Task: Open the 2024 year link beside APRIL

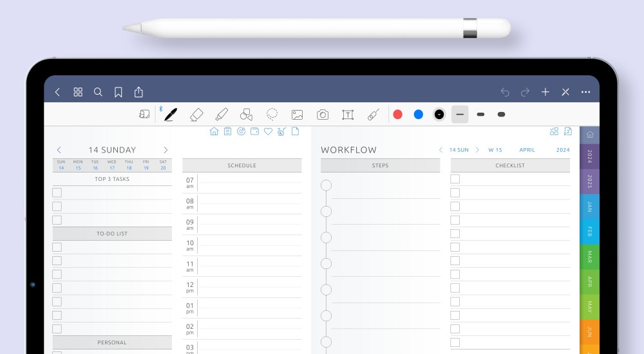Action: point(563,150)
